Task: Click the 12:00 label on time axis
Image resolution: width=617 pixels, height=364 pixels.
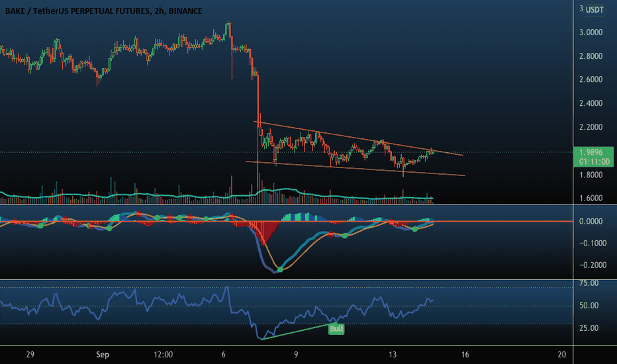Action: pos(164,355)
